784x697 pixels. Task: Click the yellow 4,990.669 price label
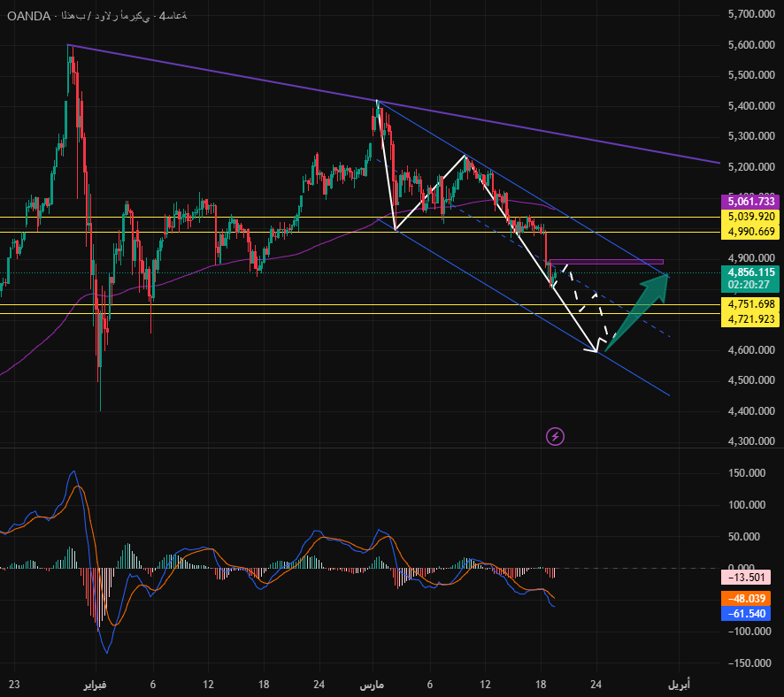coord(750,232)
